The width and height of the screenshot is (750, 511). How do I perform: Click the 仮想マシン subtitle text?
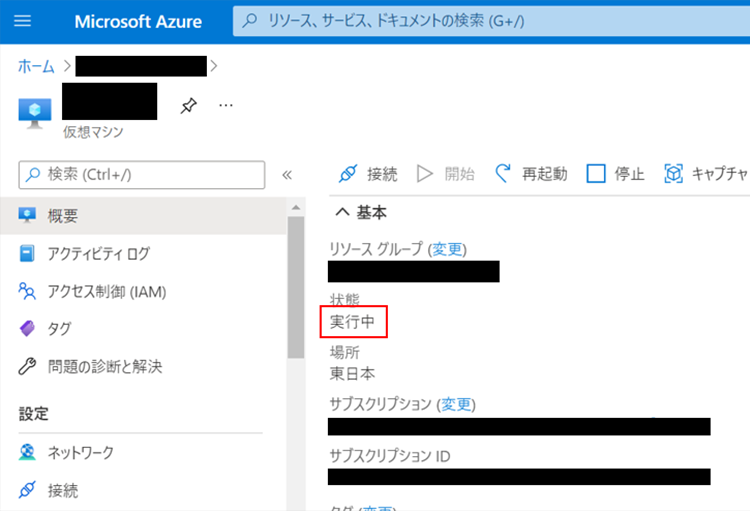[x=93, y=132]
